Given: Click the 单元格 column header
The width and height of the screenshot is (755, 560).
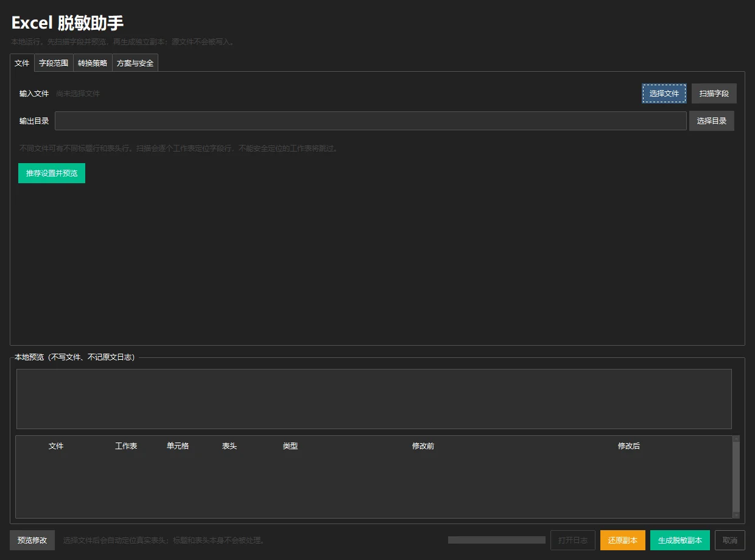Looking at the screenshot, I should pyautogui.click(x=178, y=446).
